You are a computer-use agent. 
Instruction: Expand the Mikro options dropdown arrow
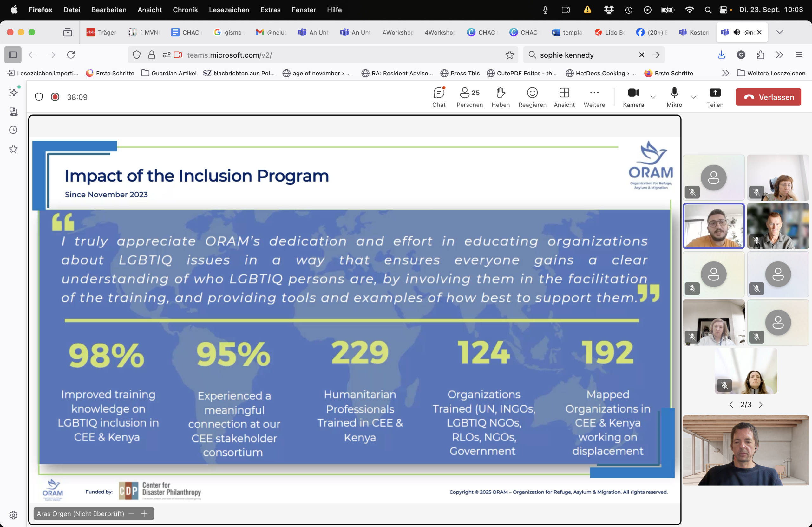click(x=694, y=97)
